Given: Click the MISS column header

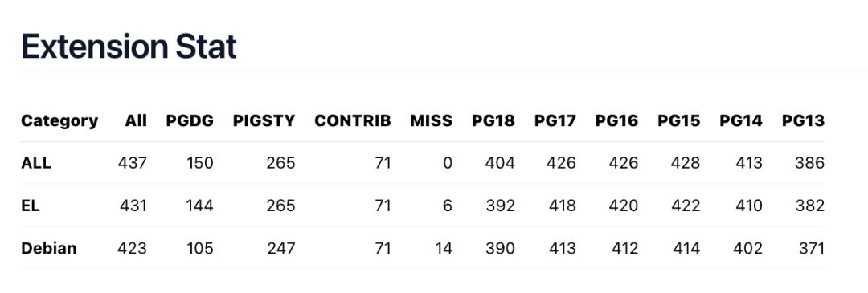Looking at the screenshot, I should pos(432,120).
